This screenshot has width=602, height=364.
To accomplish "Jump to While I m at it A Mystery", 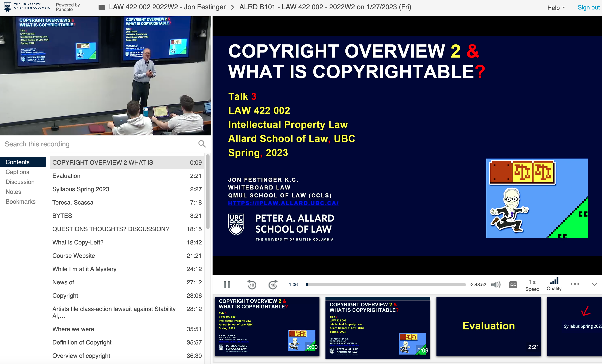I will click(x=127, y=269).
